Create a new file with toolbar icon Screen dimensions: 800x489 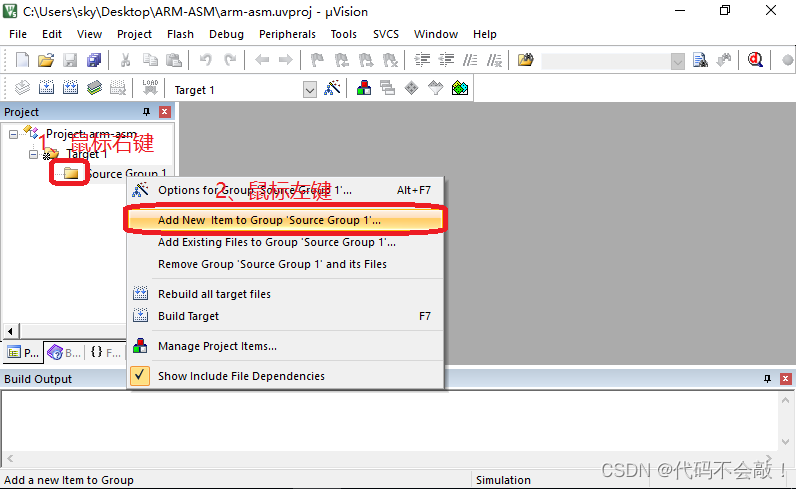tap(22, 60)
